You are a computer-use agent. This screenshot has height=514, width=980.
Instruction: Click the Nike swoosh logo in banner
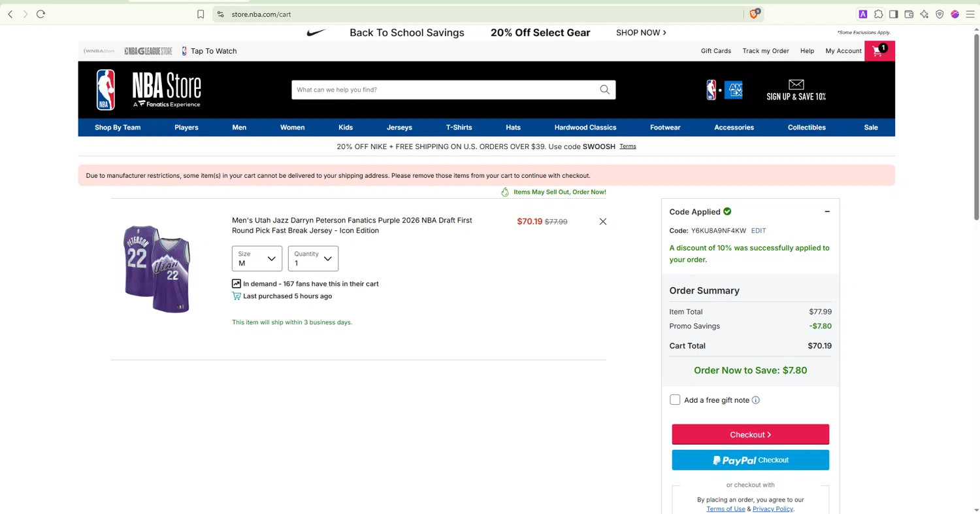[316, 33]
